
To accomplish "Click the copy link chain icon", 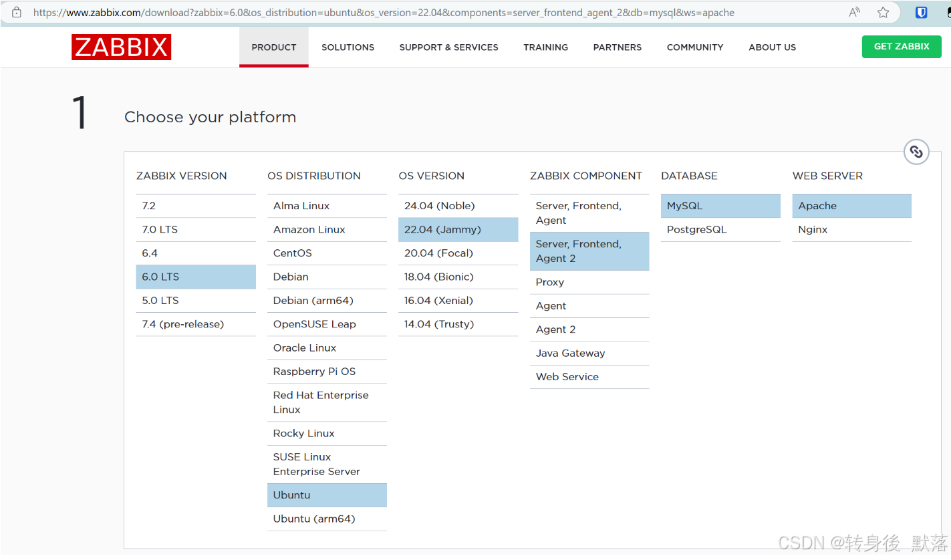I will [916, 152].
